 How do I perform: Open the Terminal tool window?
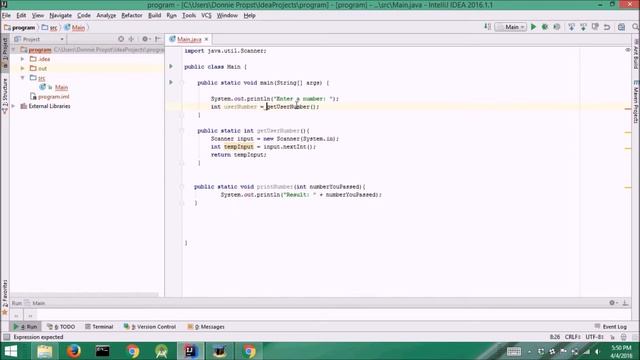point(99,327)
